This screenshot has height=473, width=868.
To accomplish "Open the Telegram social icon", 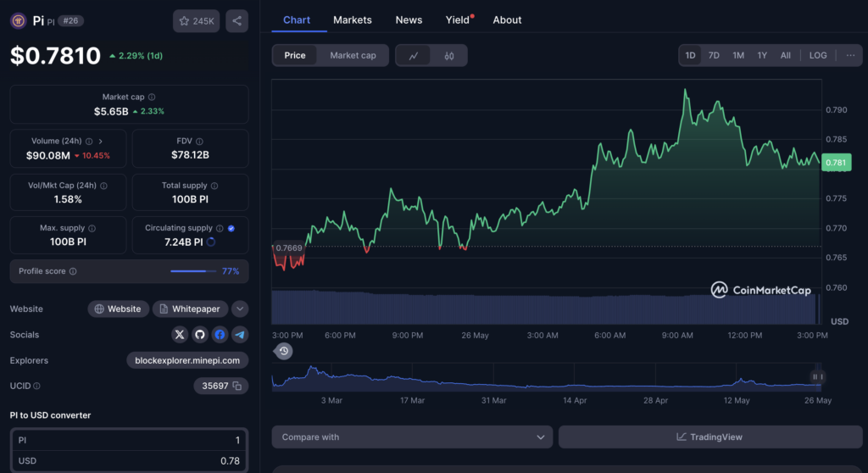I will click(x=240, y=335).
